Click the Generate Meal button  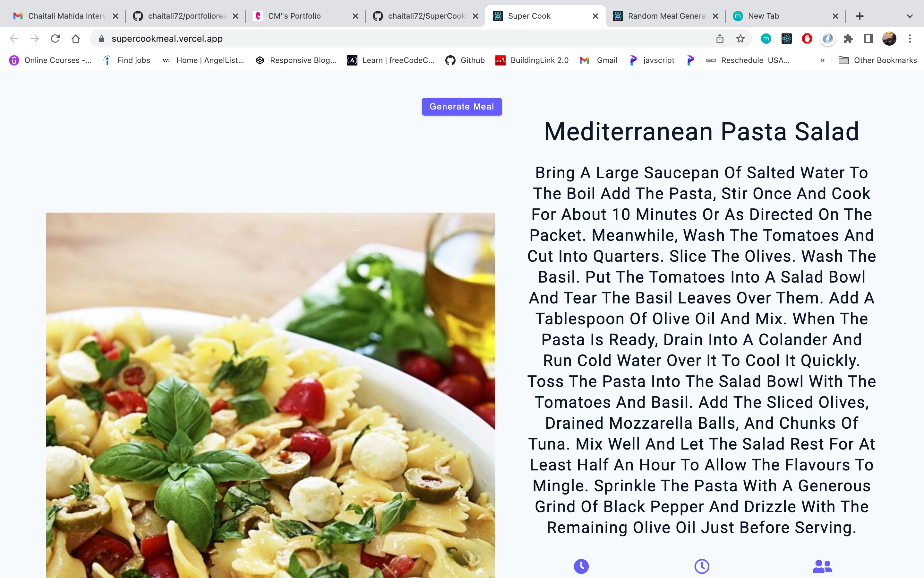coord(462,107)
